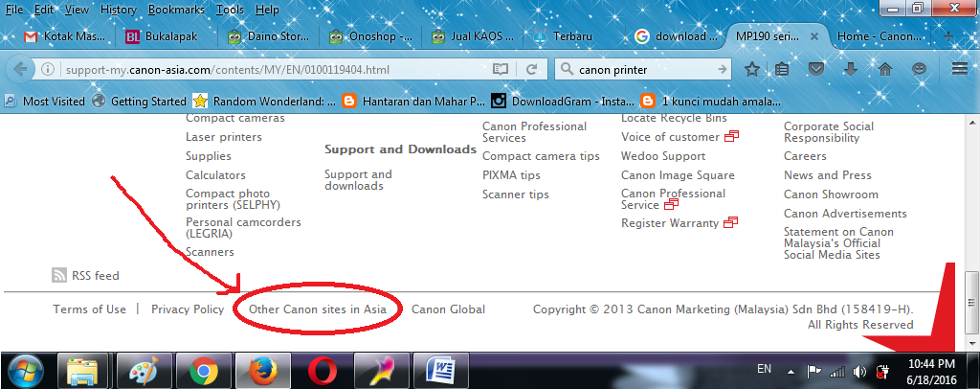Open Most Visited bookmarks folder
This screenshot has width=980, height=389.
click(x=45, y=101)
